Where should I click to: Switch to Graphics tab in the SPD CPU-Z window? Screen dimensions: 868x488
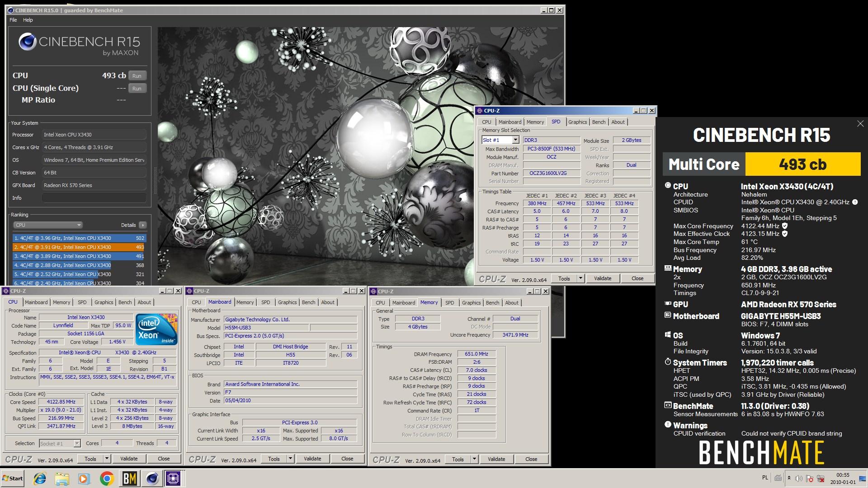tap(577, 122)
